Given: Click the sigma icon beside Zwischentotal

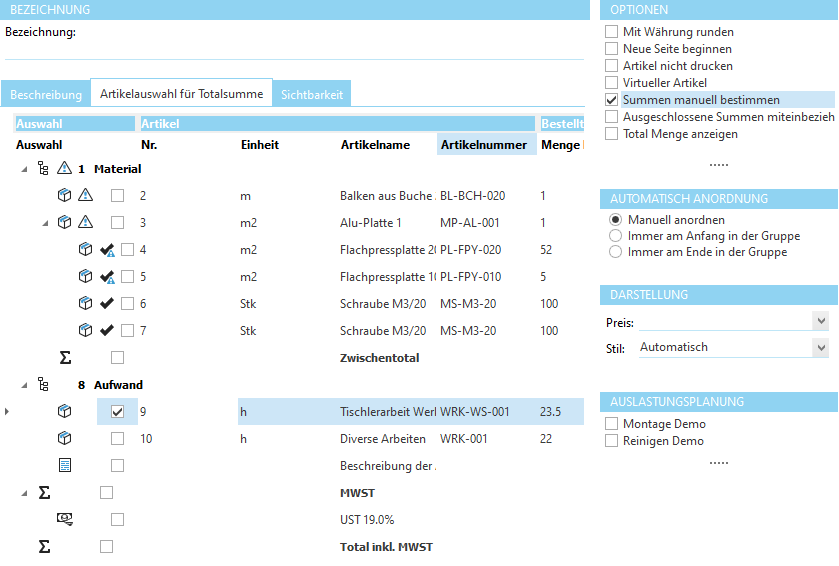Looking at the screenshot, I should pyautogui.click(x=65, y=357).
